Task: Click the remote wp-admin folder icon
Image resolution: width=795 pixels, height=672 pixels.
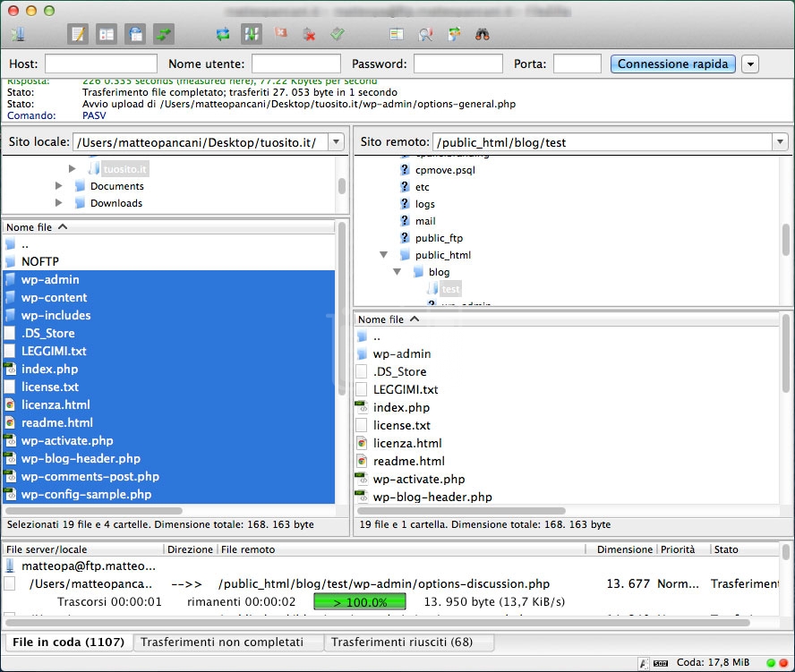Action: click(x=362, y=353)
